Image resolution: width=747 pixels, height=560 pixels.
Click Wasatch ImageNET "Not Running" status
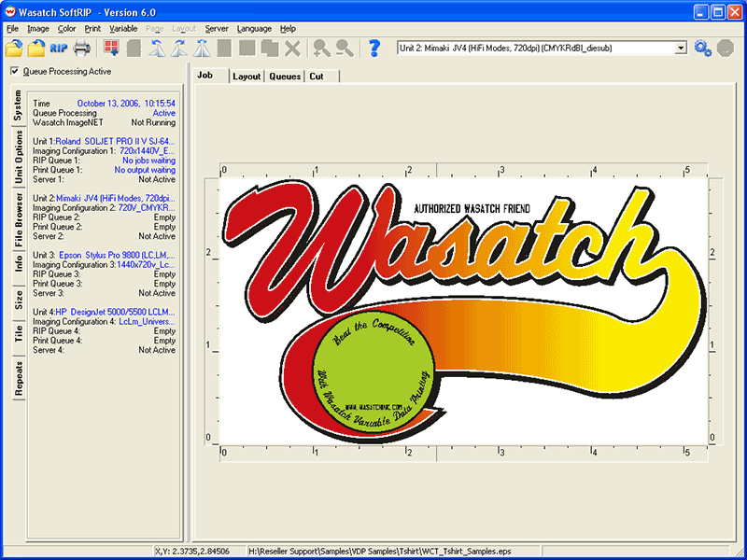tap(153, 122)
